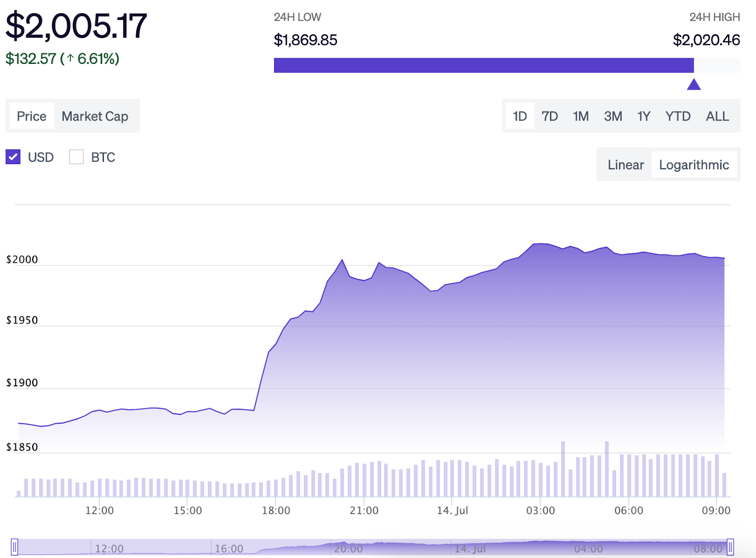Click the 24H high value $2,020.46
This screenshot has width=756, height=558.
tap(706, 40)
